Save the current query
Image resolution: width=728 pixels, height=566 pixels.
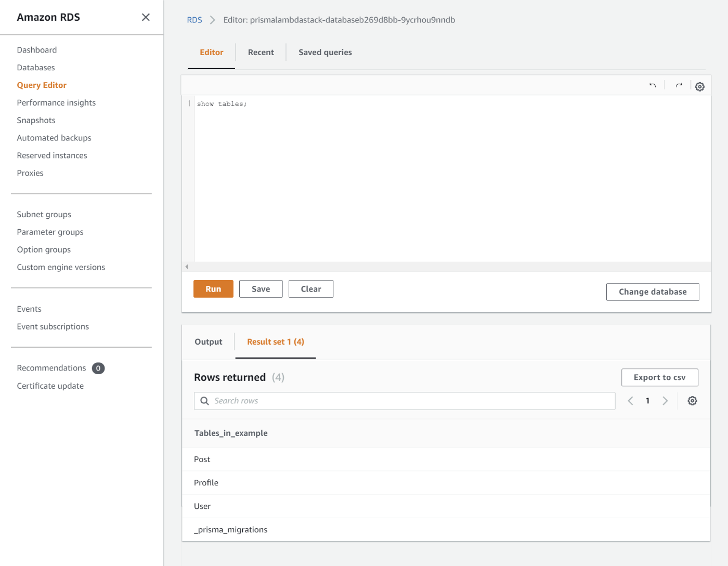coord(261,289)
